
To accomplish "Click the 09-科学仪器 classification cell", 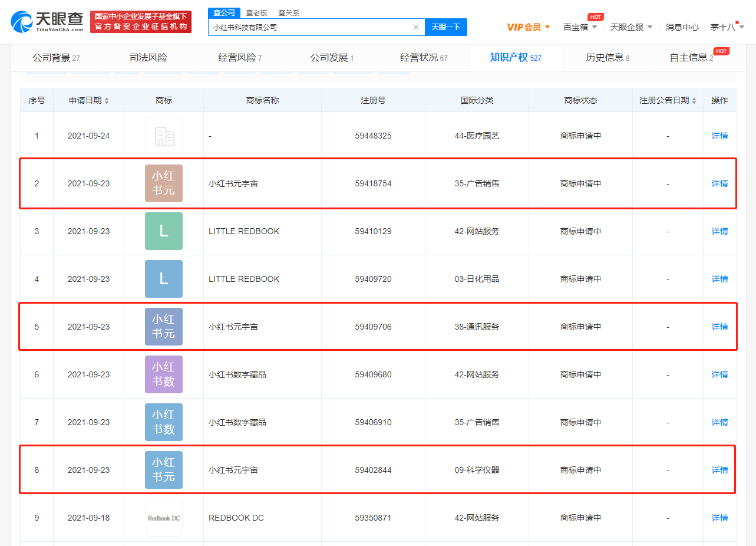I will pyautogui.click(x=477, y=470).
